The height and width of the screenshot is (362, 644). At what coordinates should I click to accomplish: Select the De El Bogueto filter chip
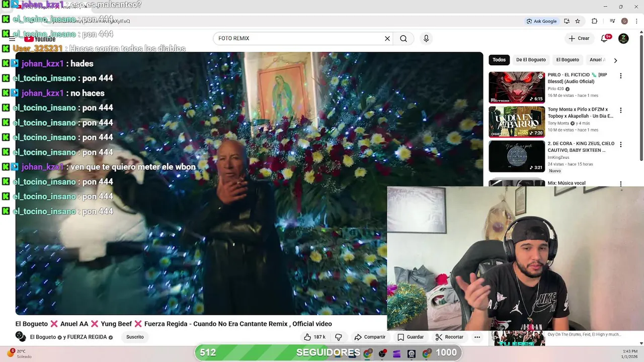[531, 60]
